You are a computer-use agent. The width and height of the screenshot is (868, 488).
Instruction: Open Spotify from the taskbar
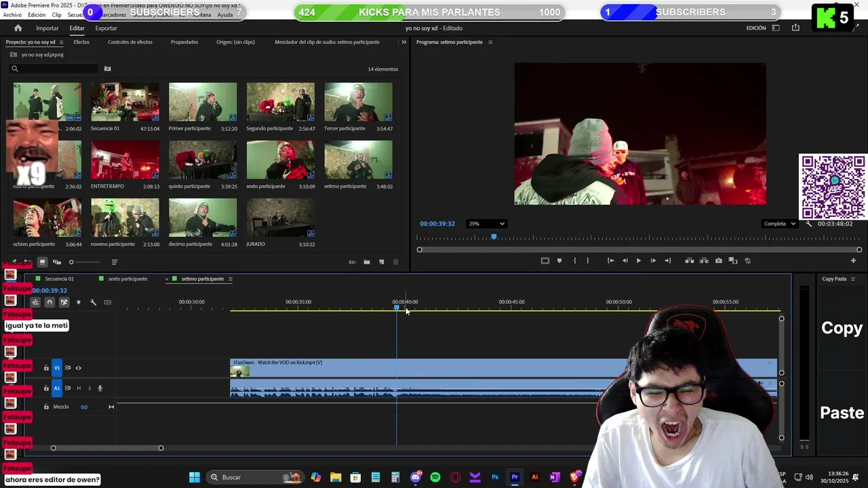point(435,477)
